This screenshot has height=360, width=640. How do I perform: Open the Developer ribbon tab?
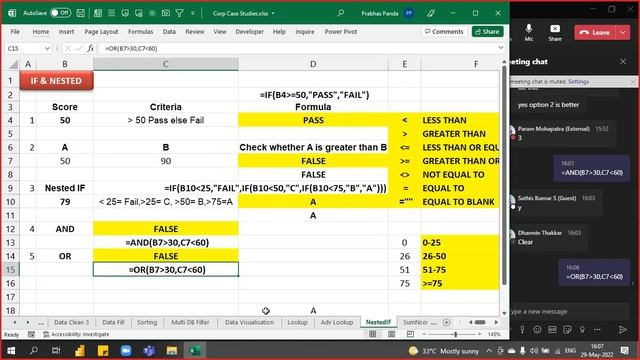click(x=249, y=31)
